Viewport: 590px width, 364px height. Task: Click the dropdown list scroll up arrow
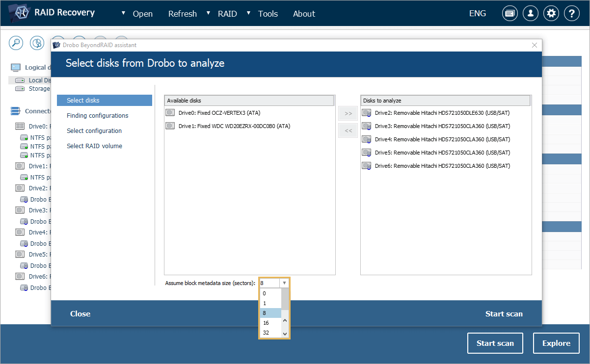click(285, 321)
